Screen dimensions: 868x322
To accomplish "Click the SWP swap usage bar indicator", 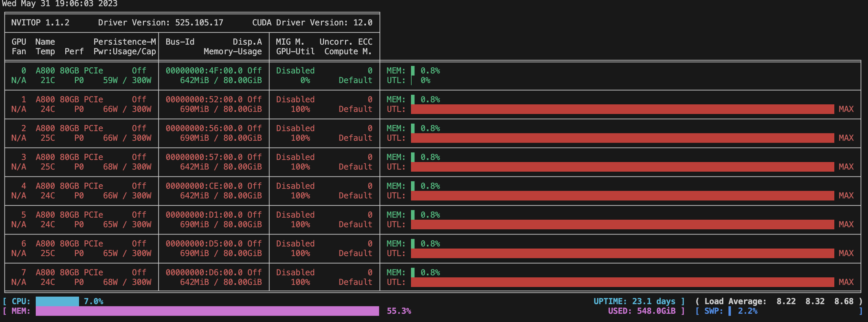I will (x=730, y=311).
